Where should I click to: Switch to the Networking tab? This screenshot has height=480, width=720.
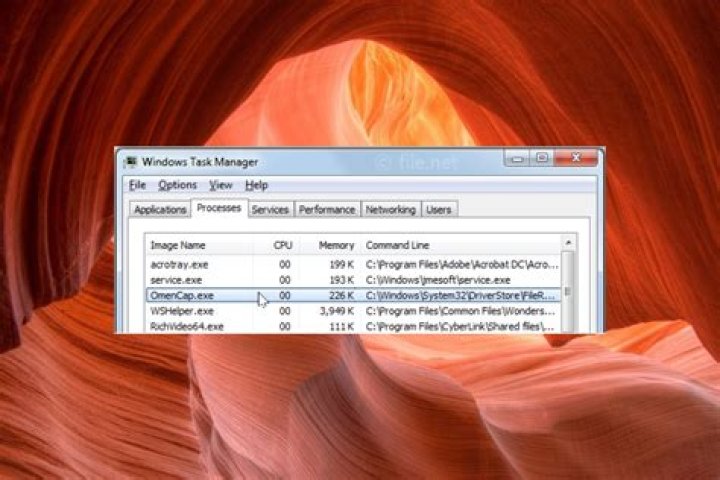390,210
